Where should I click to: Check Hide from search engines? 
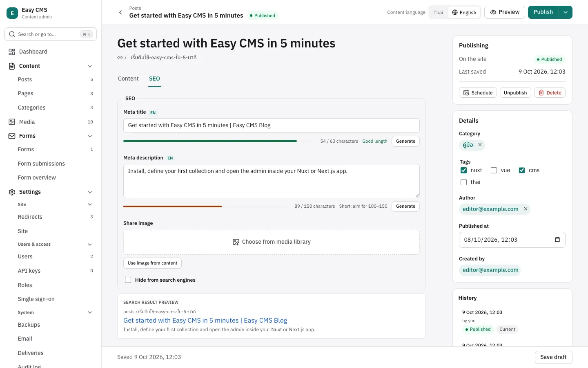pyautogui.click(x=128, y=280)
